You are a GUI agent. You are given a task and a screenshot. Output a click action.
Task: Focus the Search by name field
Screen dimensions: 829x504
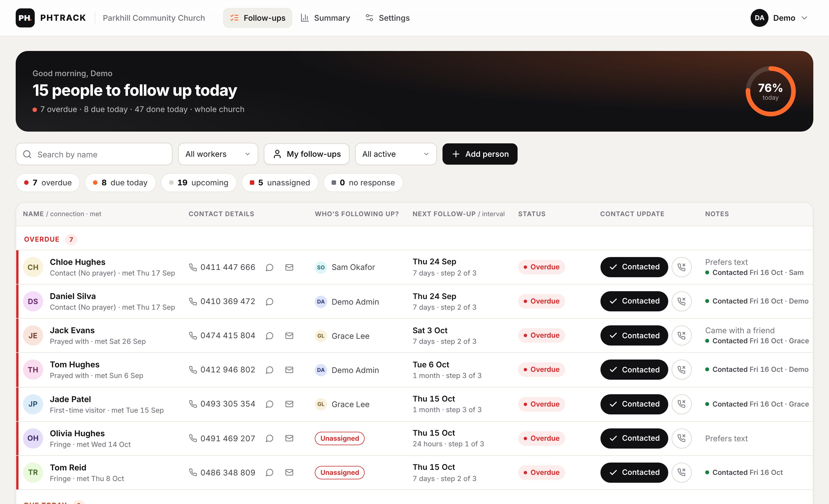pyautogui.click(x=94, y=155)
